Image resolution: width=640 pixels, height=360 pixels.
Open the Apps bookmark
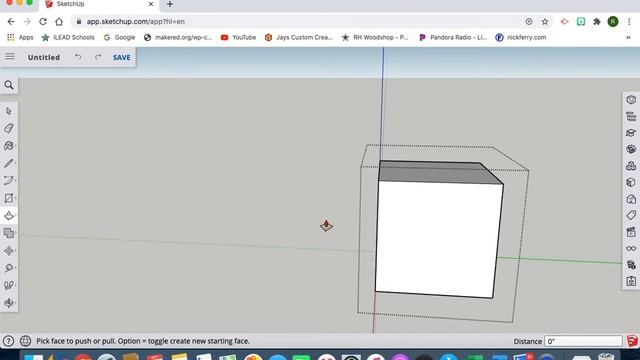click(20, 38)
